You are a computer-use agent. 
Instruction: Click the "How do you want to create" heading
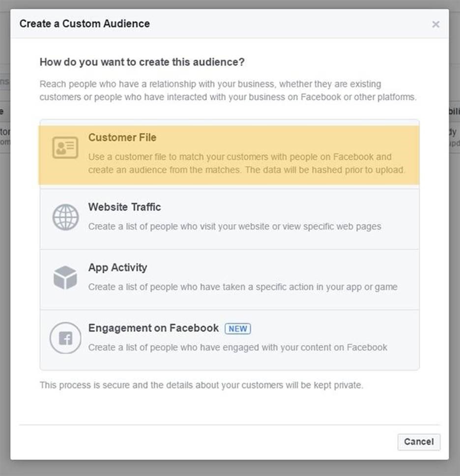[x=142, y=62]
